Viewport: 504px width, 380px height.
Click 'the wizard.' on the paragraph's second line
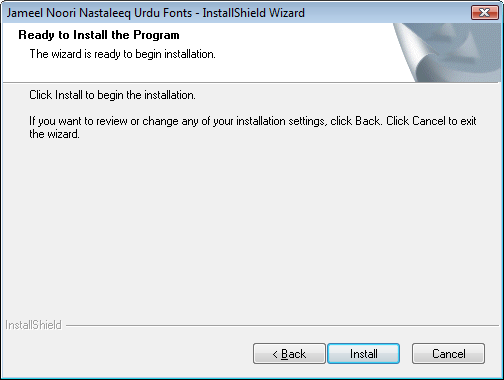click(x=54, y=134)
